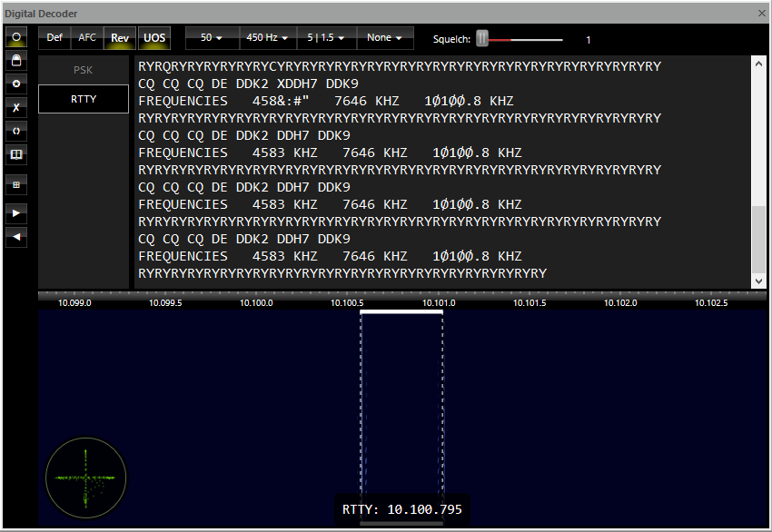Screen dimensions: 772x532
Task: Disable the UOS toggle
Action: [155, 38]
